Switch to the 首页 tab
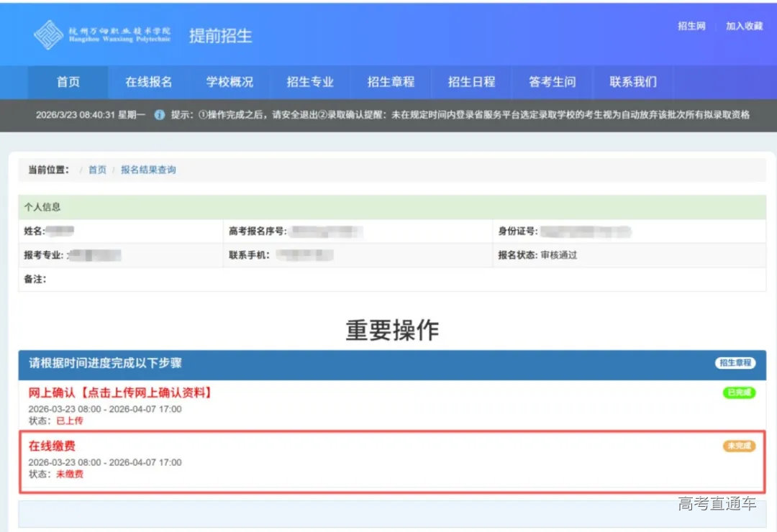Image resolution: width=777 pixels, height=532 pixels. pos(68,82)
